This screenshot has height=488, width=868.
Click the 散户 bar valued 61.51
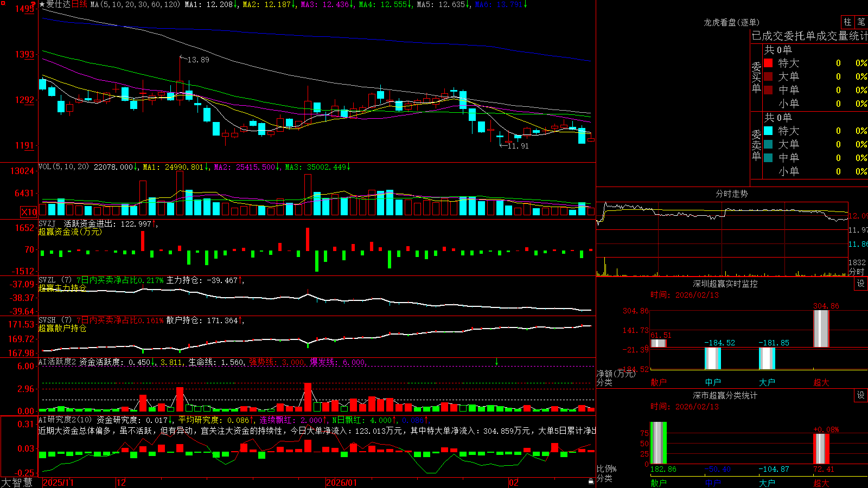click(x=659, y=343)
